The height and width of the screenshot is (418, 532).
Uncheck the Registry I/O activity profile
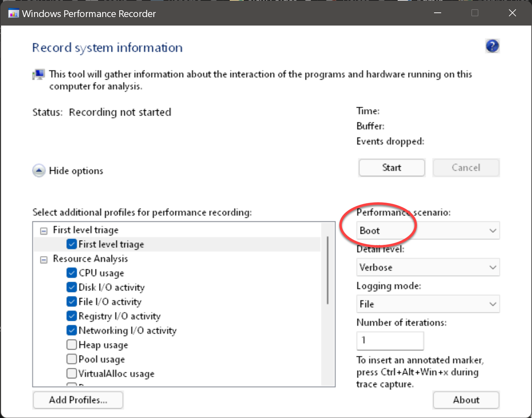[71, 316]
